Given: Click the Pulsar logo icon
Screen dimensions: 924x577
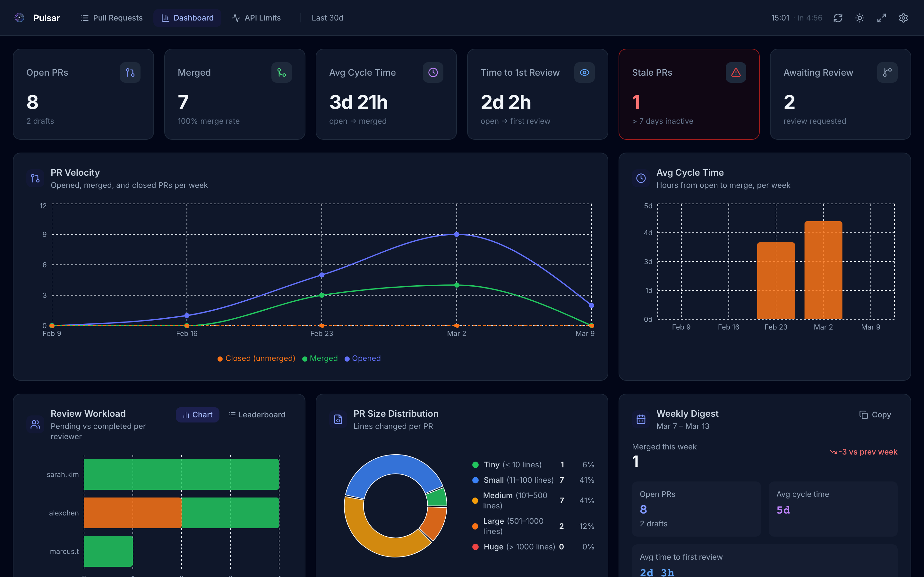Looking at the screenshot, I should pos(19,18).
